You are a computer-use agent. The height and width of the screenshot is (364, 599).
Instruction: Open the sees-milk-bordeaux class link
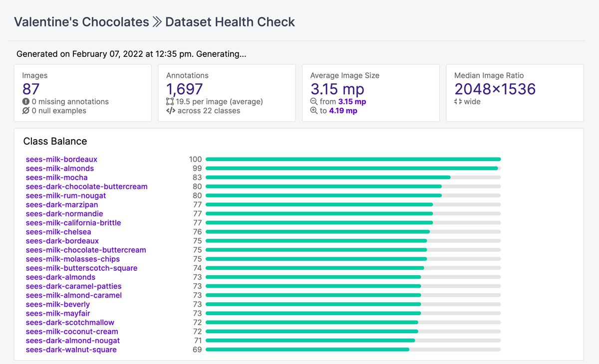pyautogui.click(x=61, y=159)
